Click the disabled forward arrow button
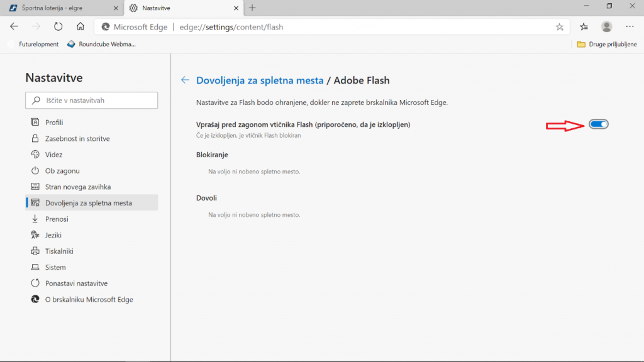This screenshot has height=362, width=644. pyautogui.click(x=36, y=26)
